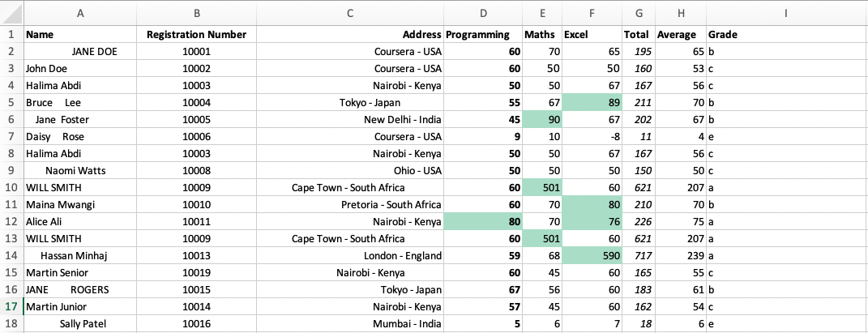Select the column C header
The width and height of the screenshot is (868, 333).
click(350, 15)
